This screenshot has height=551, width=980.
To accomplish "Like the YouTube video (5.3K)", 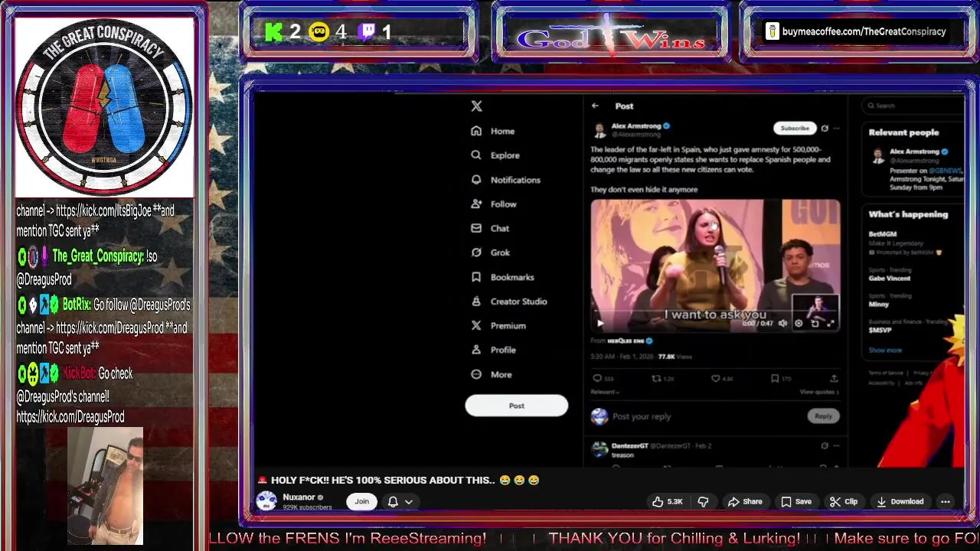I will pos(666,502).
